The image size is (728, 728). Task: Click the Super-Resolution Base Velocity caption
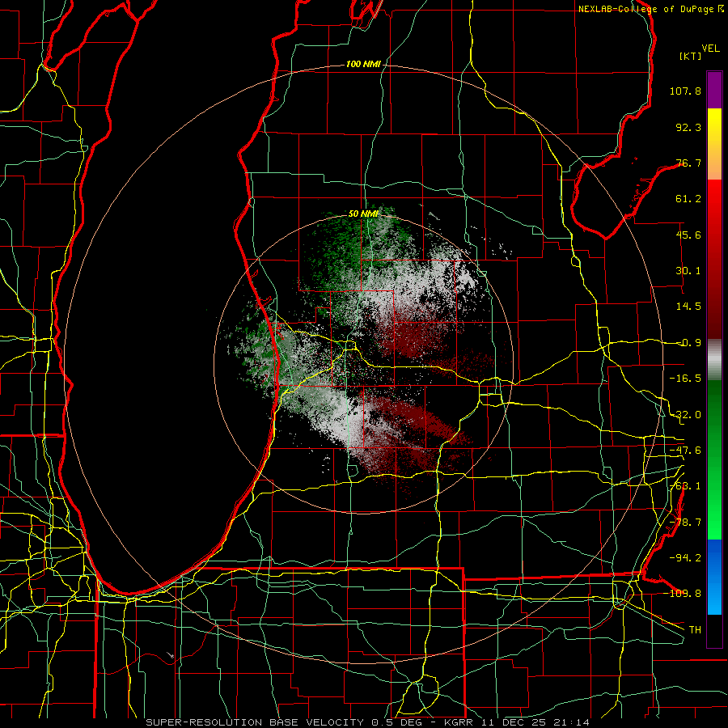[x=368, y=722]
